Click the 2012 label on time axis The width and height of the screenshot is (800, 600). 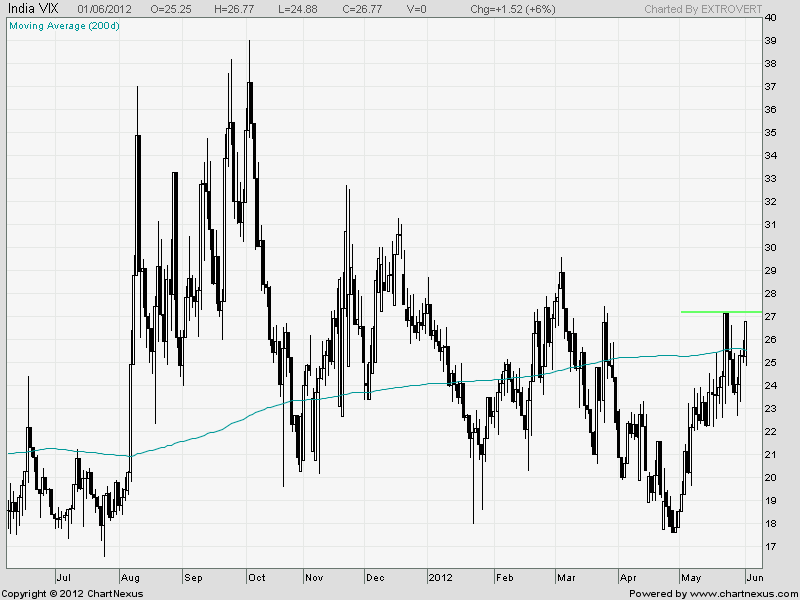(x=441, y=578)
